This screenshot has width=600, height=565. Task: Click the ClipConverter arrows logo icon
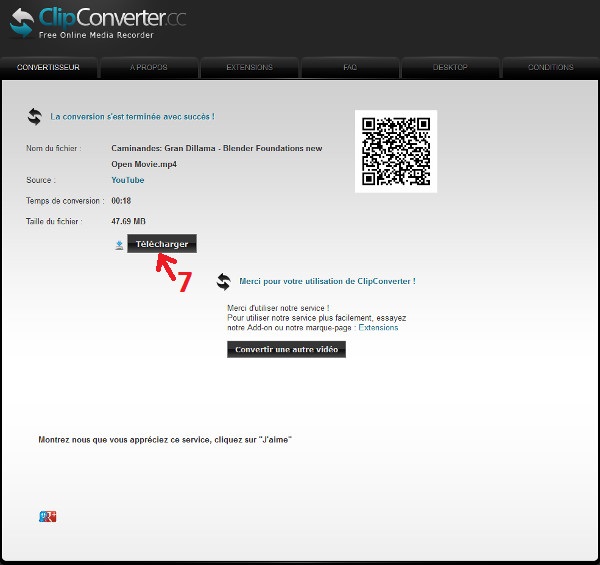coord(21,23)
